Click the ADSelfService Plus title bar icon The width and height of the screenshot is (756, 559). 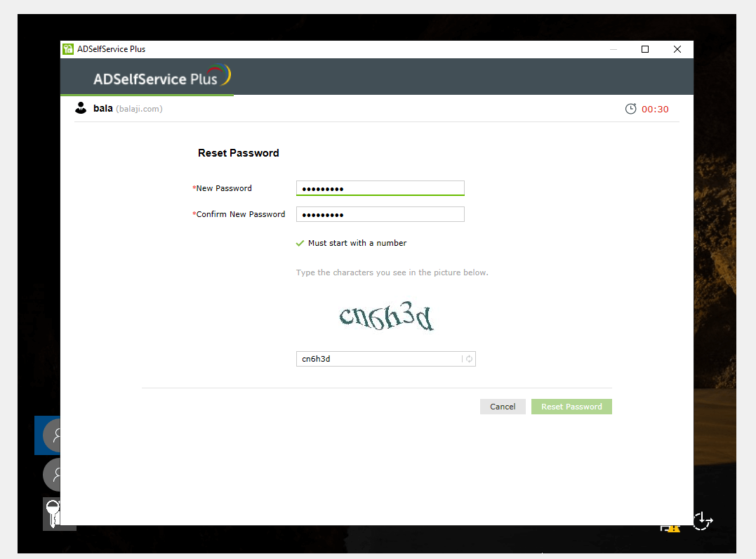[x=68, y=48]
